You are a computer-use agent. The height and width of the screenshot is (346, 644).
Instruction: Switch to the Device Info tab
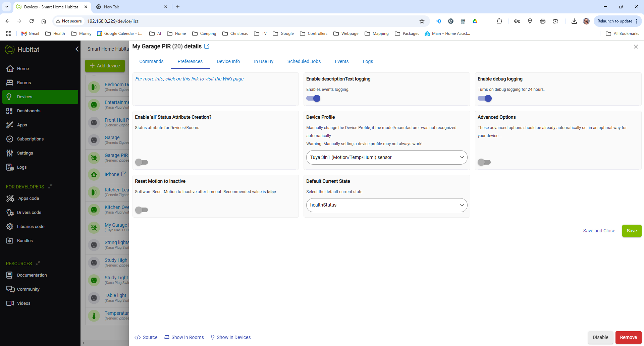[228, 61]
